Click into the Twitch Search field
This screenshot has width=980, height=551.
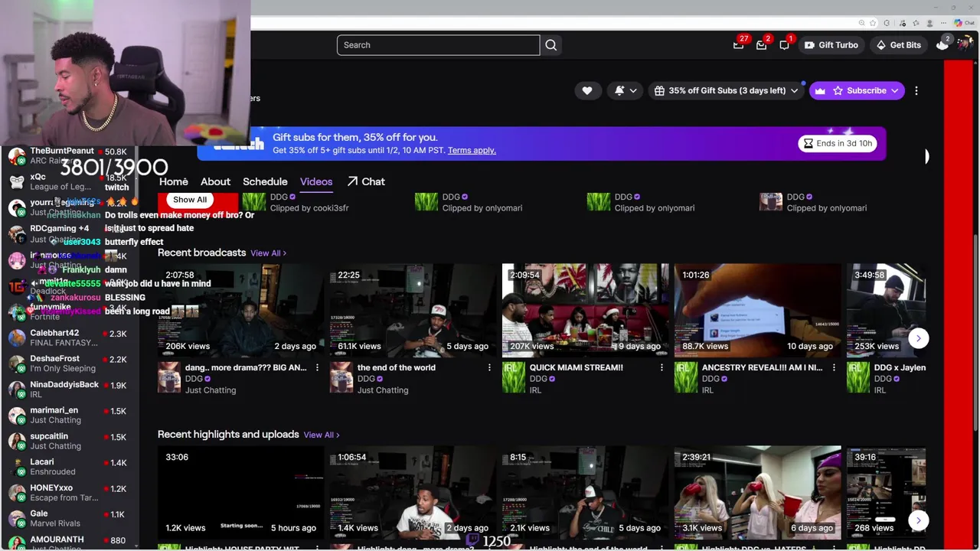tap(438, 45)
